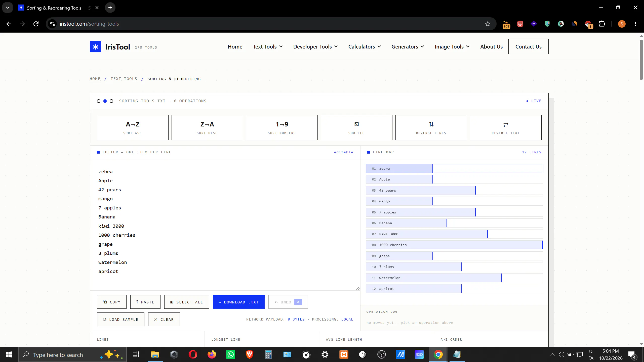Bookmark this page with the star icon
Viewport: 644px width, 362px height.
[x=488, y=24]
